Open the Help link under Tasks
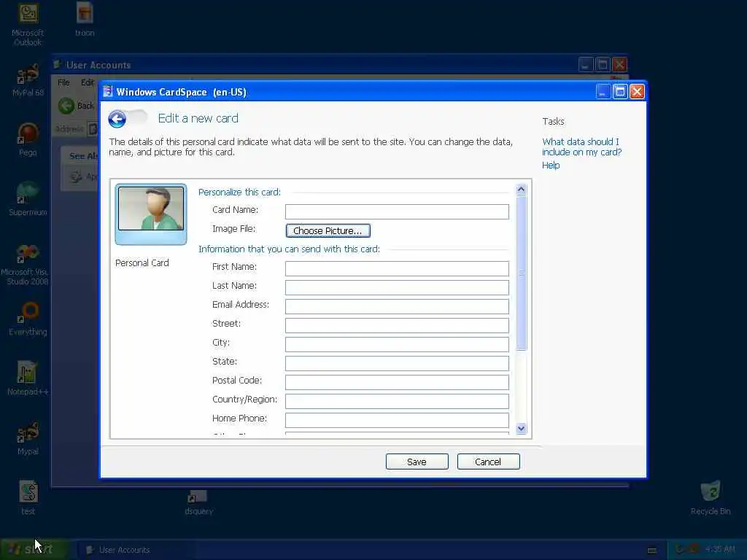The height and width of the screenshot is (560, 747). [x=551, y=166]
